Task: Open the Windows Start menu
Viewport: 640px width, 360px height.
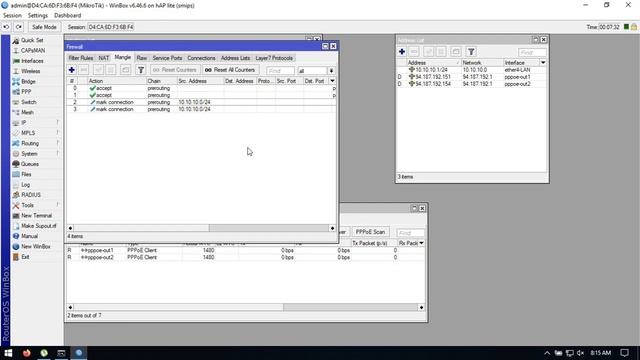Action: coord(8,353)
